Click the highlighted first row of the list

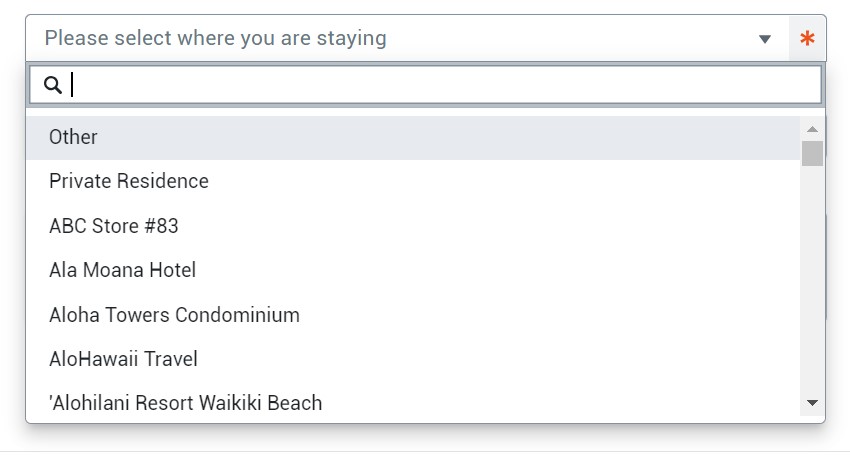click(400, 137)
